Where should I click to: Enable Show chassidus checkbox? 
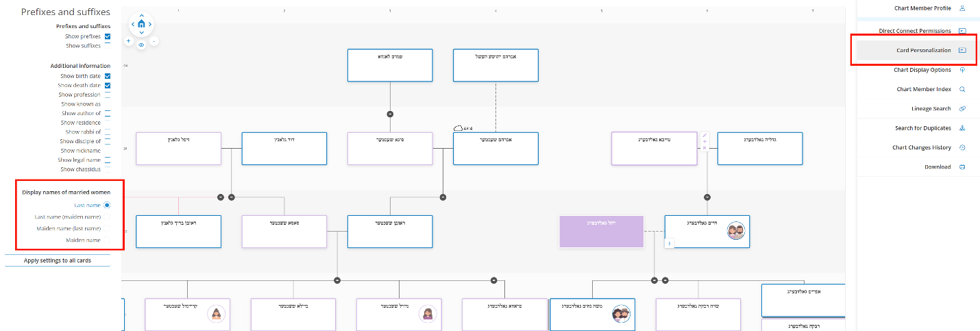[x=108, y=169]
